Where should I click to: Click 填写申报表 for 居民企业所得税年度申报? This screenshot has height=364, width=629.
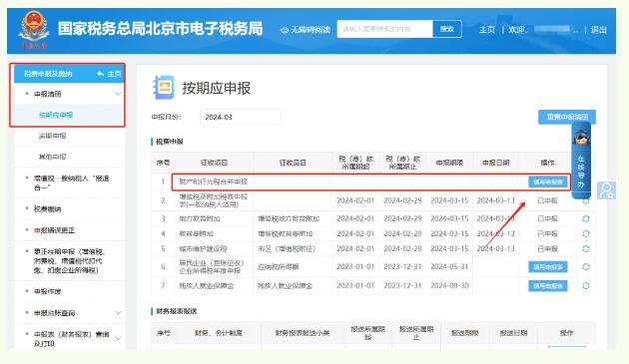click(548, 267)
